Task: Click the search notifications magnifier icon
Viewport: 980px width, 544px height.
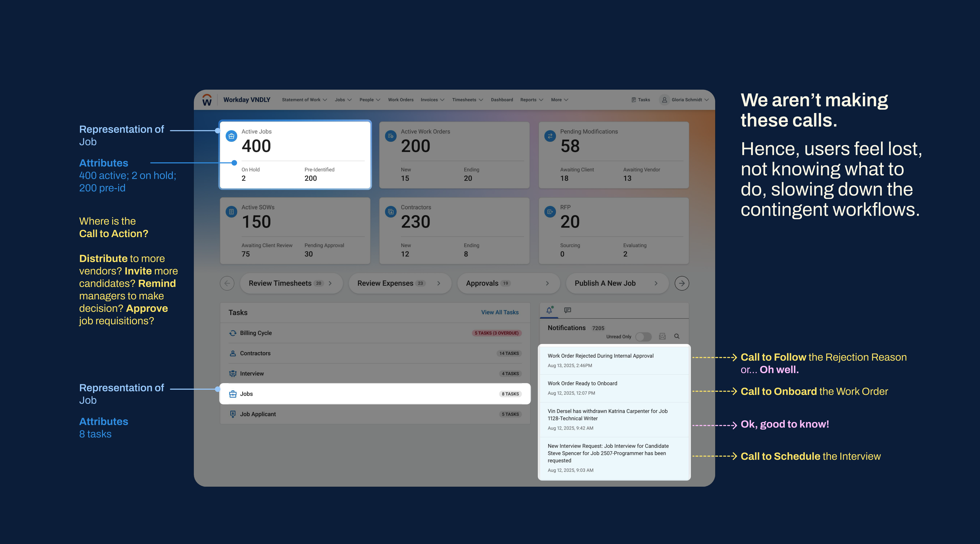Action: coord(677,336)
